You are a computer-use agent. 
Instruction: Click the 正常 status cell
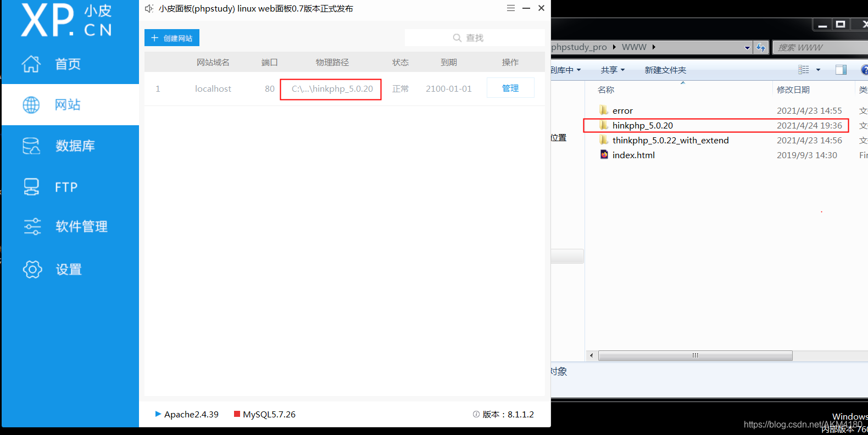coord(400,88)
